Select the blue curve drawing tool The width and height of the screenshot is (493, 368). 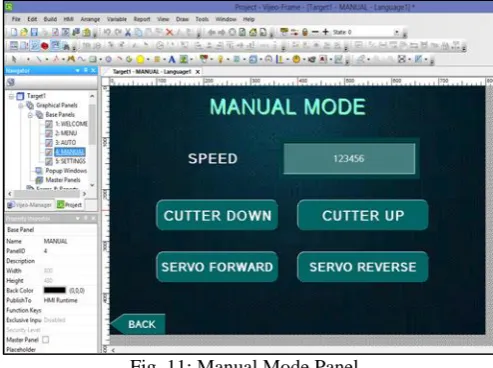(x=81, y=59)
